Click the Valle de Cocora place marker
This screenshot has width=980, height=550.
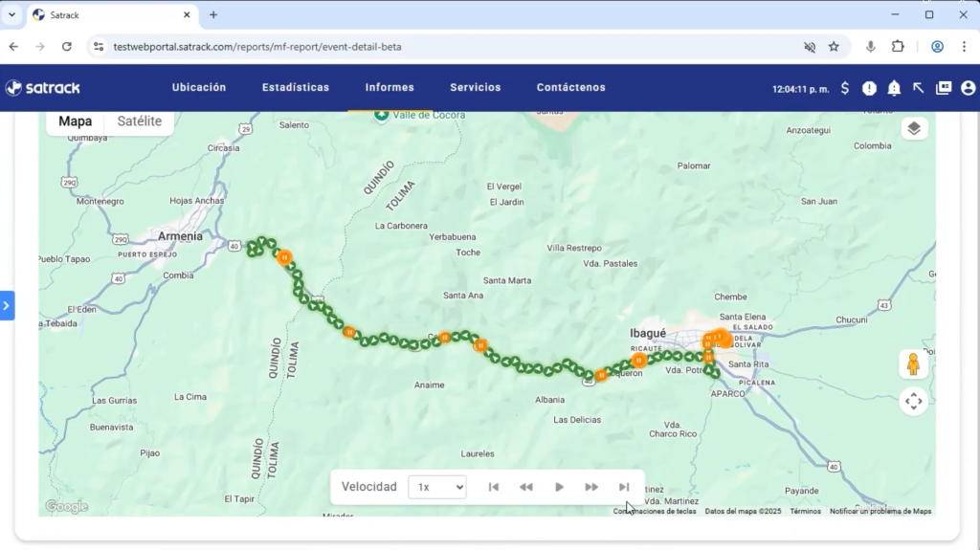[x=381, y=115]
